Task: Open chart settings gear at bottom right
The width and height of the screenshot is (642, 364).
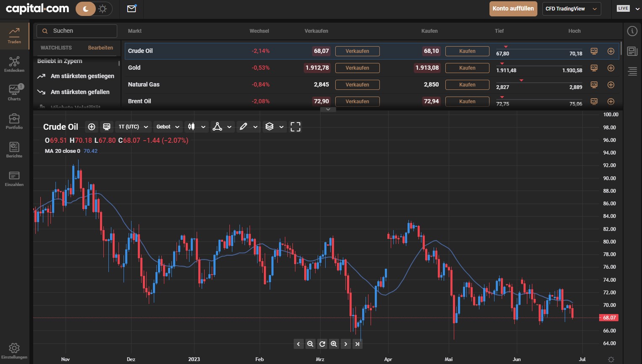Action: pyautogui.click(x=611, y=359)
